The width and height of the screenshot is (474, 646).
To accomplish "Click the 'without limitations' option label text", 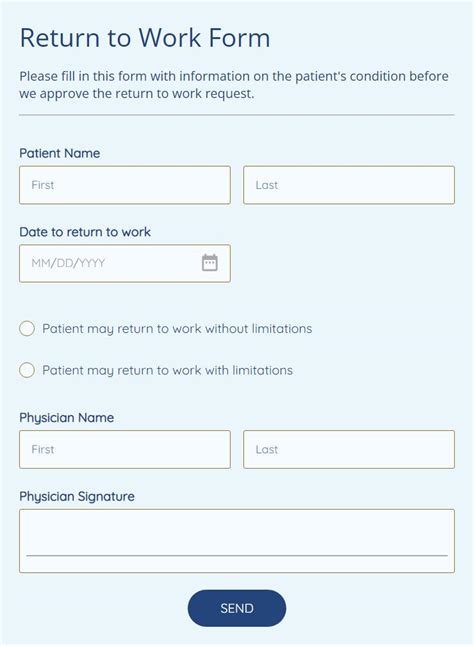I will (x=177, y=329).
